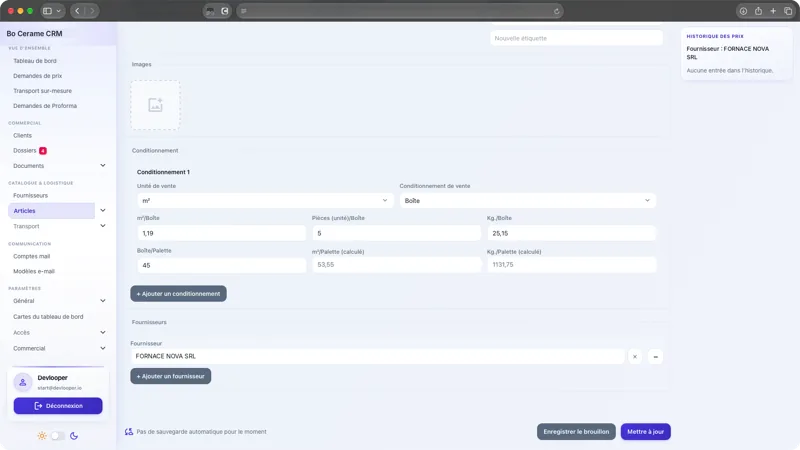This screenshot has height=450, width=800.
Task: Expand the Transport submenu chevron
Action: pos(103,226)
